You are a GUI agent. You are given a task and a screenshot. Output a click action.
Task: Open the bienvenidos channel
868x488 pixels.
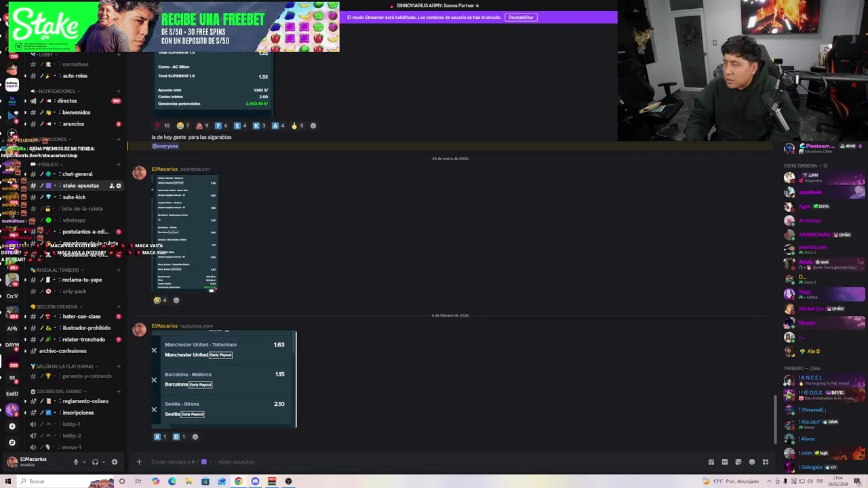tap(75, 113)
